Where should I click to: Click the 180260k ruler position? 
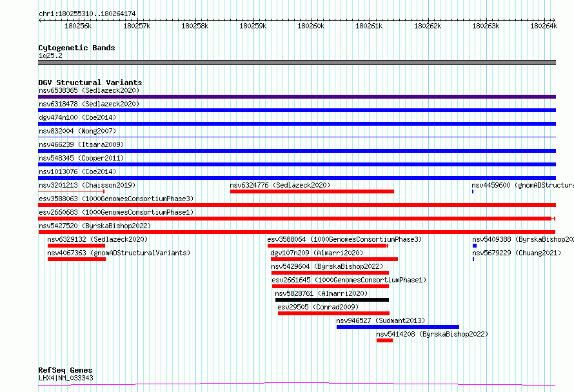[311, 26]
